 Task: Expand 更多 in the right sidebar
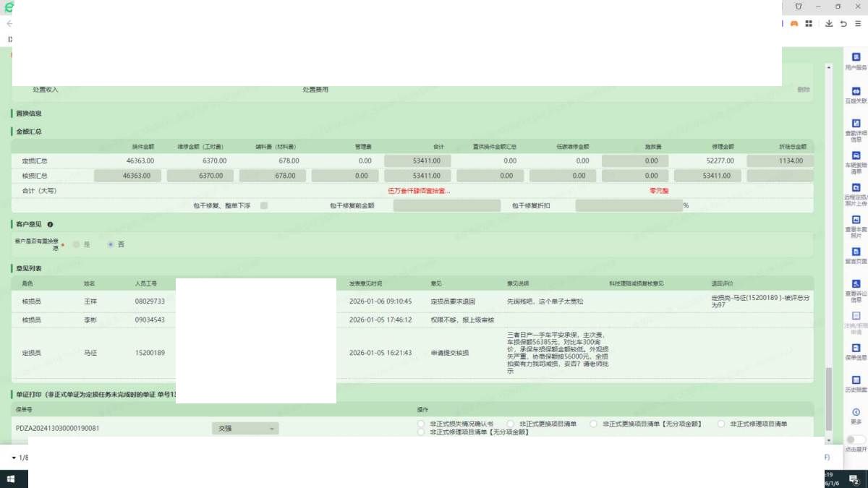click(x=856, y=412)
